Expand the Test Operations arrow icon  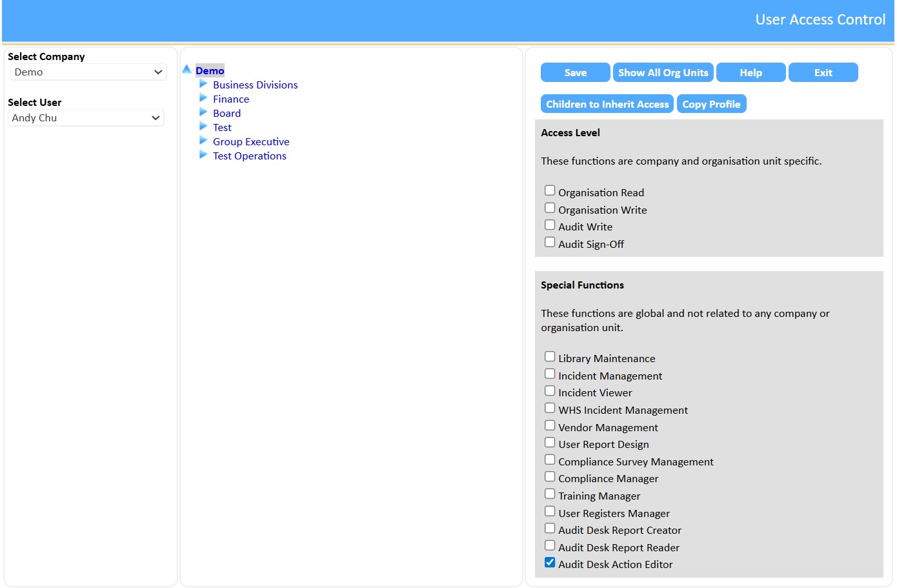[203, 155]
